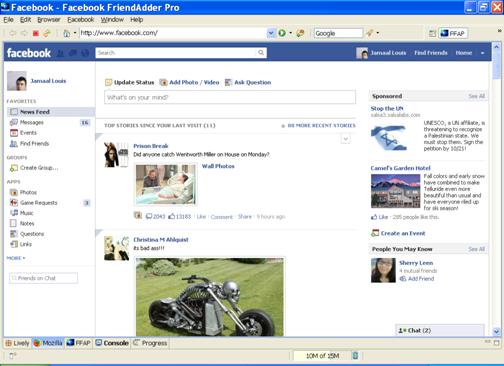504x366 pixels.
Task: Open friend requests icon in Facebook header
Action: point(61,53)
